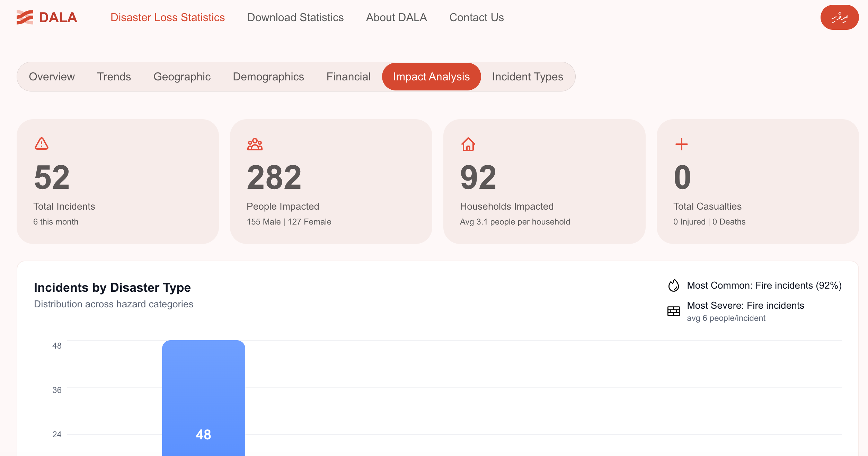868x456 pixels.
Task: Click 'Most Severe: Fire incidents' text
Action: coord(745,306)
